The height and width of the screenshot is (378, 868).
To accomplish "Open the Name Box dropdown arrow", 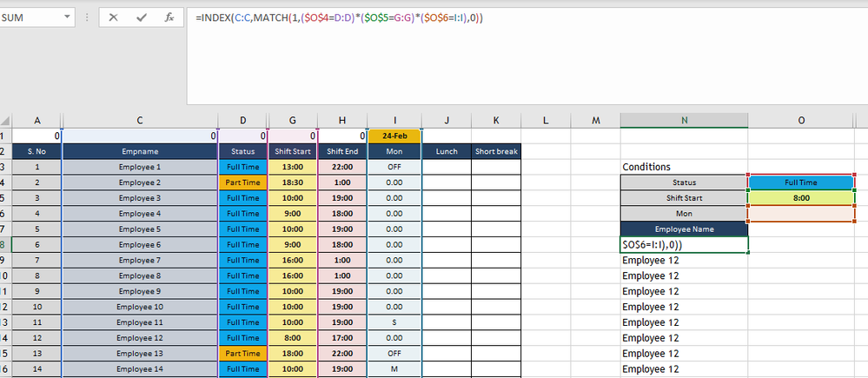I will click(x=68, y=17).
